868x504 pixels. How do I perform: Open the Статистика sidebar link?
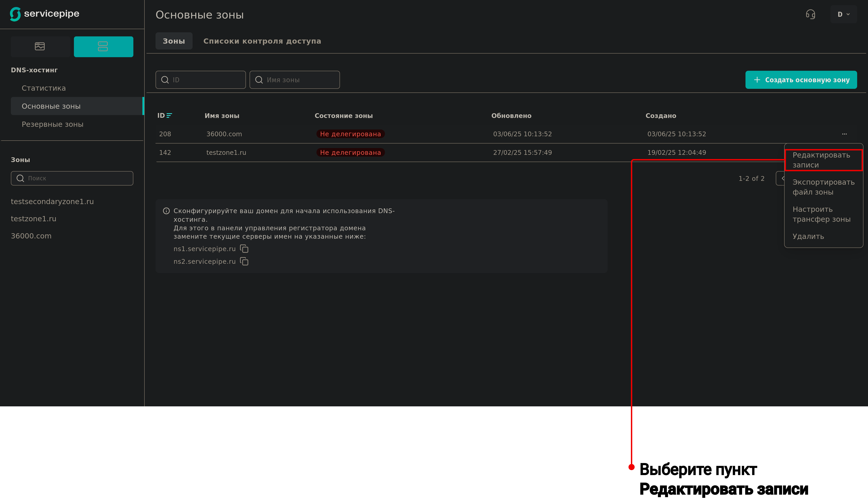coord(44,88)
